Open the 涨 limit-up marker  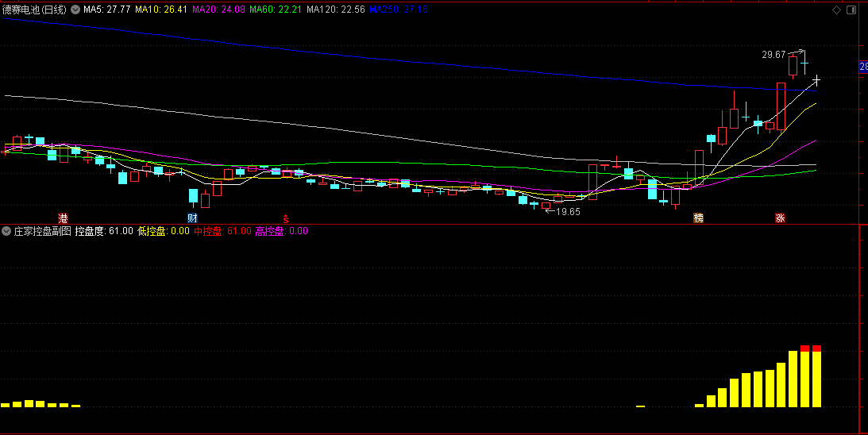(x=780, y=218)
